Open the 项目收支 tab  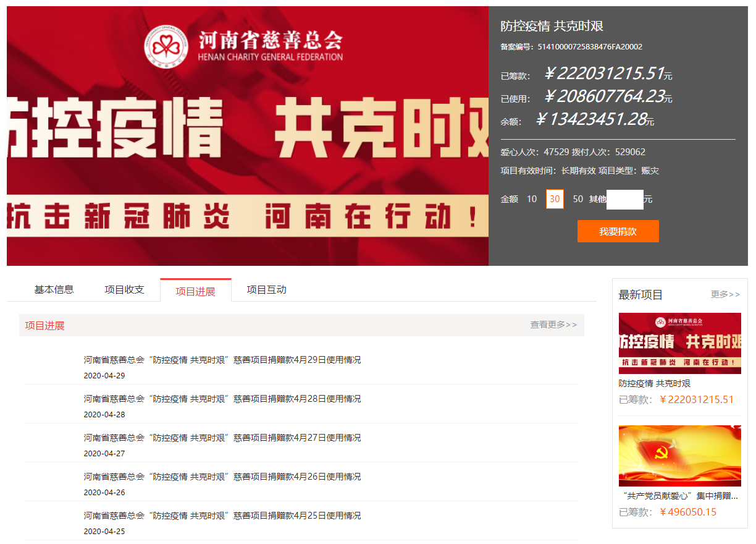coord(124,289)
